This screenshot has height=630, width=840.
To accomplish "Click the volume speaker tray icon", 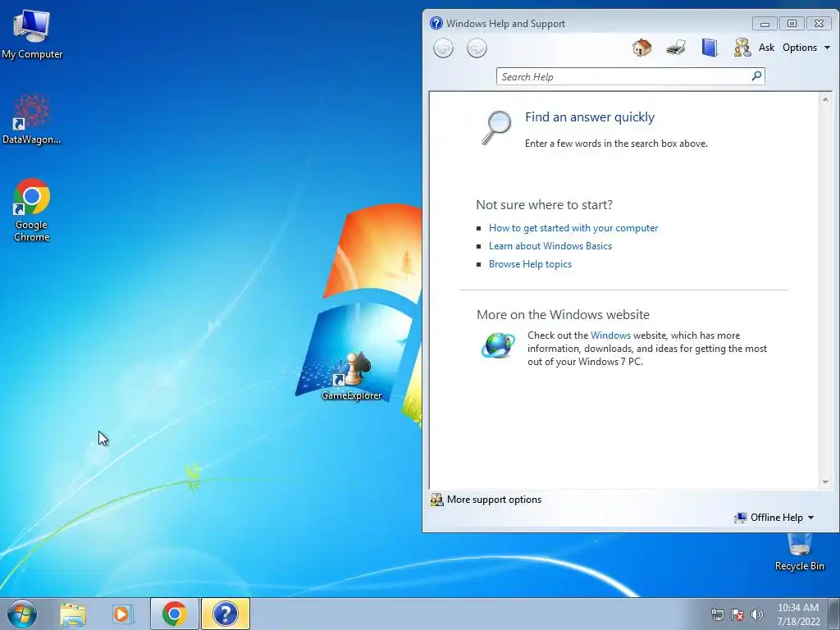I will [x=756, y=614].
